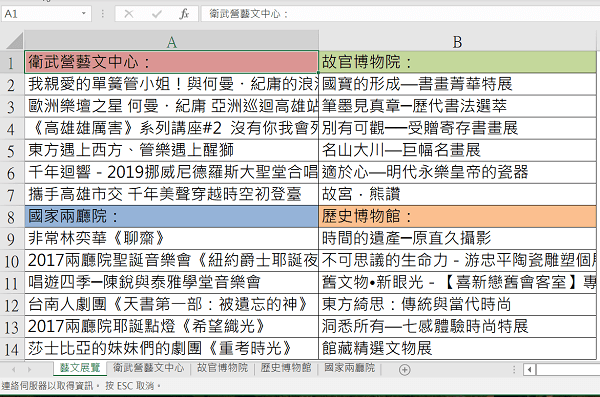The image size is (600, 397).
Task: Select blue cell 國家兩廳院：
Action: click(171, 217)
